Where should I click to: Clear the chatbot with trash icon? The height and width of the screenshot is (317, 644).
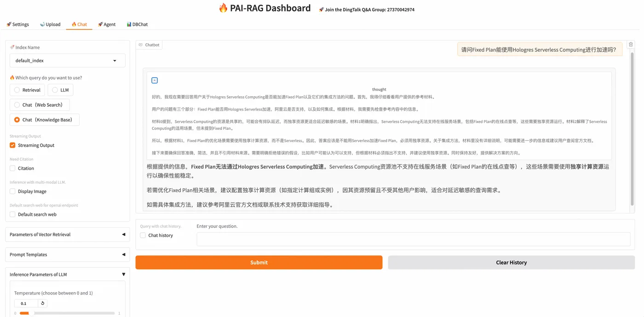[x=631, y=45]
